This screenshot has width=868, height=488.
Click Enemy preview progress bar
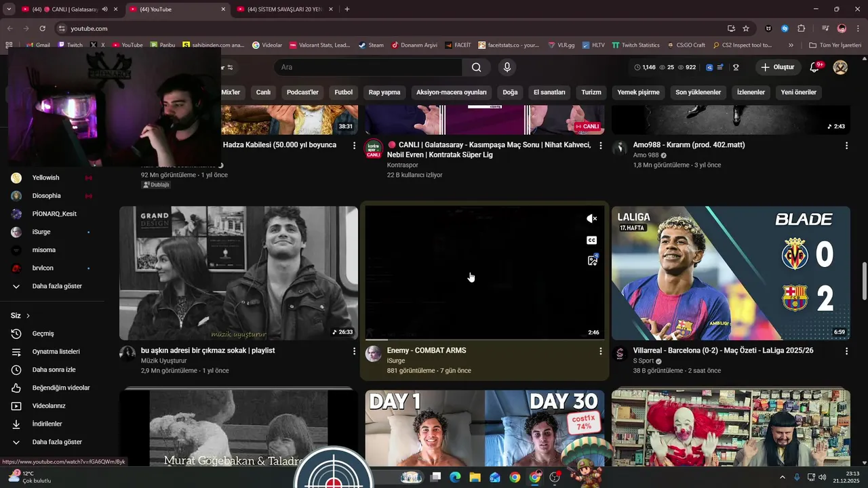484,339
